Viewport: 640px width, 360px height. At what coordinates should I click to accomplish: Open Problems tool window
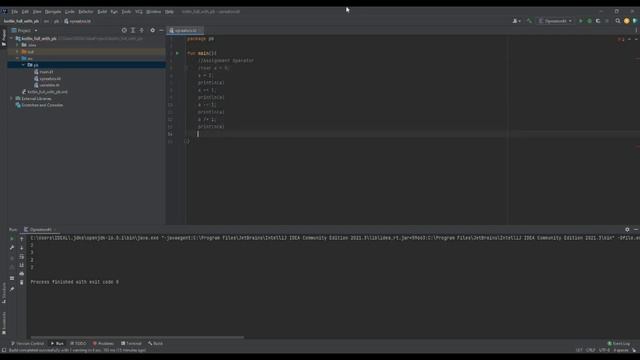coord(104,344)
